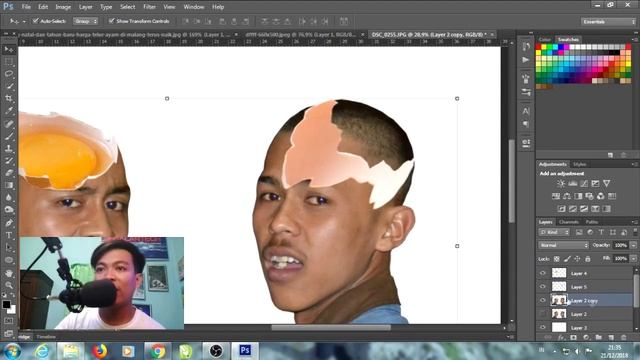
Task: Select the Rectangular Marquee tool
Action: click(x=9, y=62)
